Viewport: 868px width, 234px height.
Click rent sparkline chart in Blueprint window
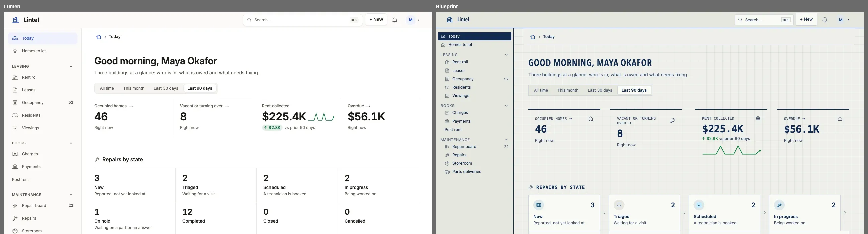click(732, 150)
